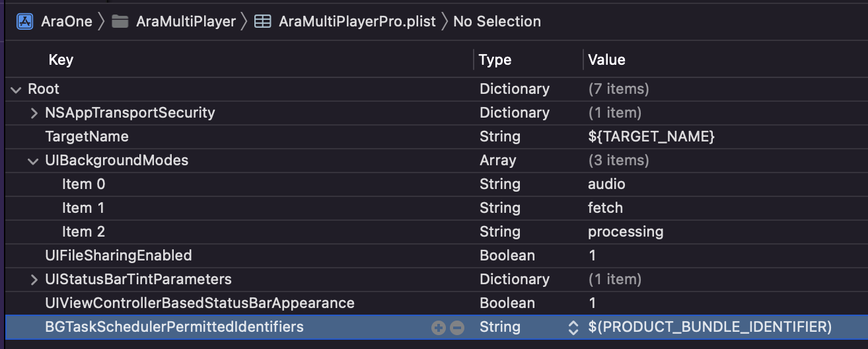Click the 'processing' value of Item 2
Image resolution: width=868 pixels, height=349 pixels.
tap(626, 232)
